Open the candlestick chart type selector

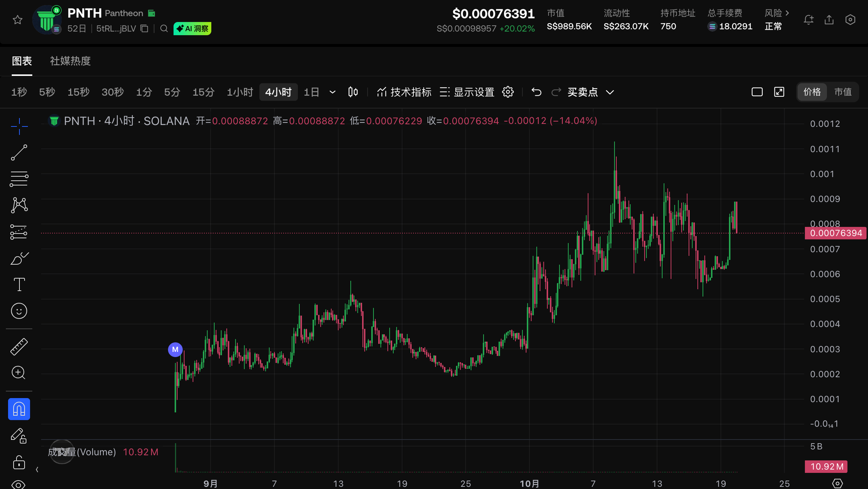[353, 92]
